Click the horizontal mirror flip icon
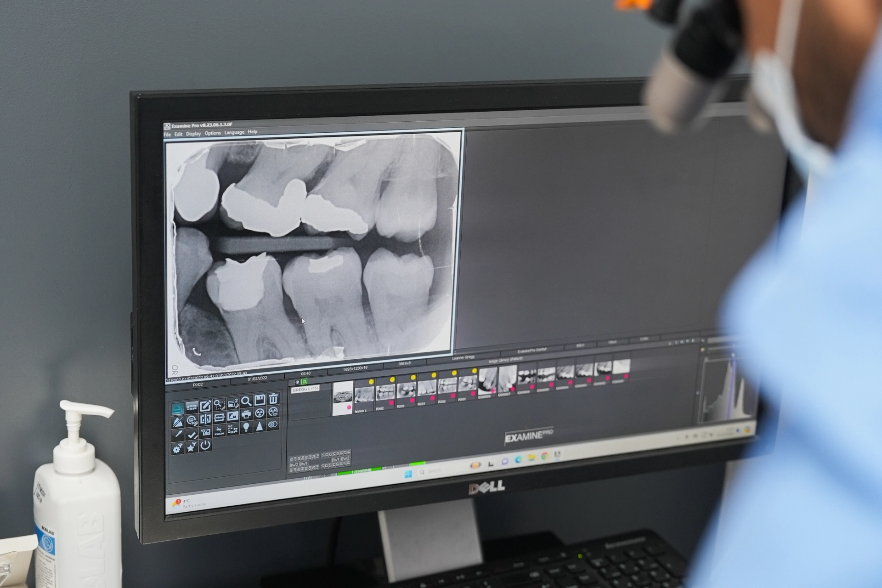The height and width of the screenshot is (588, 882). [206, 419]
